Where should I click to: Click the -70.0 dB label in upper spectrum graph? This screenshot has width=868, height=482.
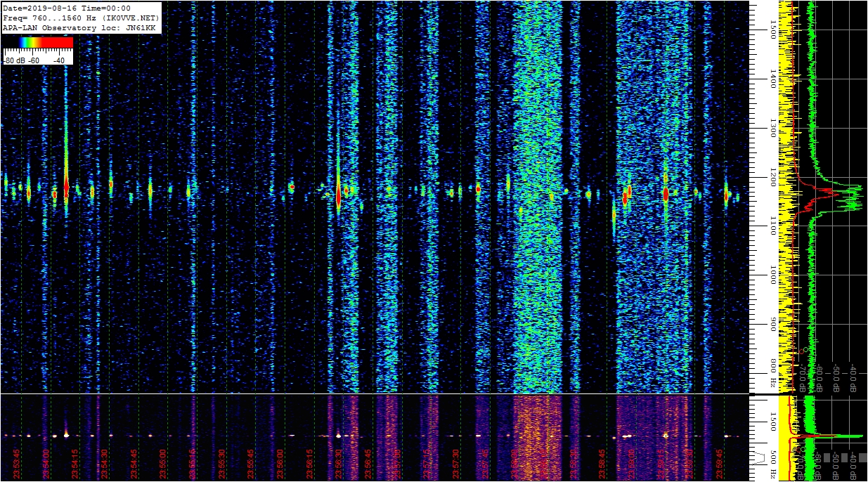point(803,377)
